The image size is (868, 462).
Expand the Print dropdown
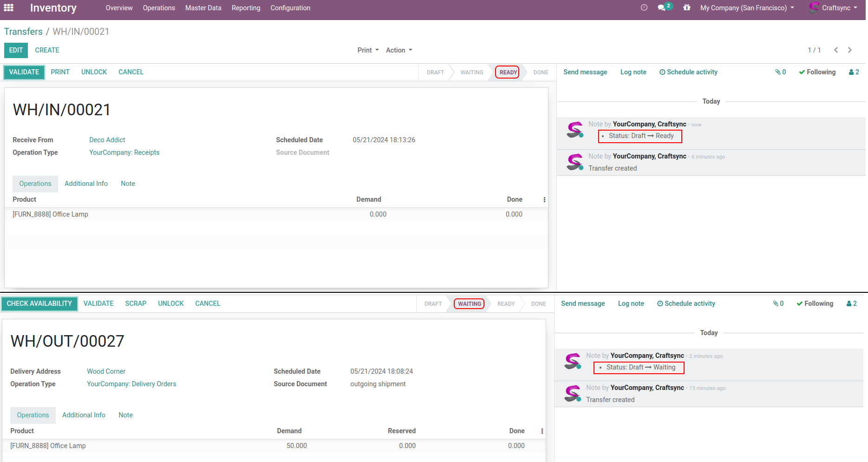tap(368, 50)
